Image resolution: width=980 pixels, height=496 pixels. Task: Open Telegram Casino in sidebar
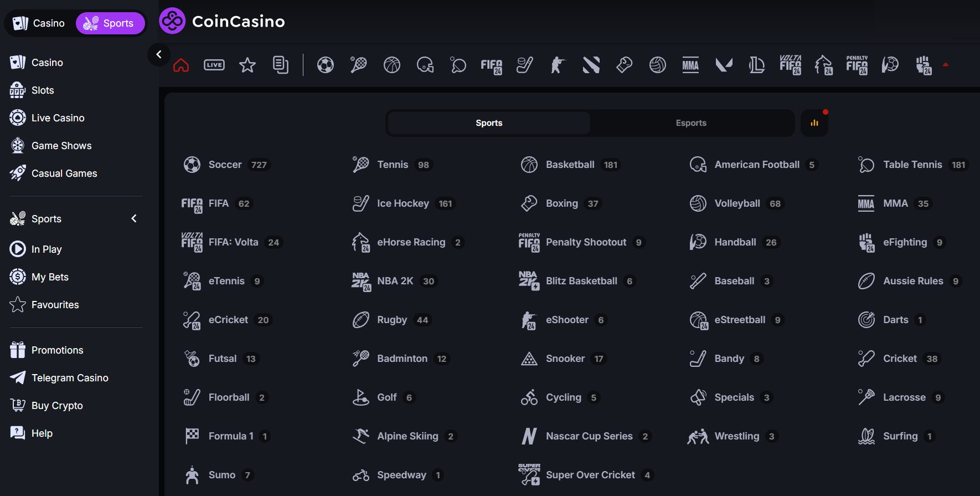tap(70, 378)
